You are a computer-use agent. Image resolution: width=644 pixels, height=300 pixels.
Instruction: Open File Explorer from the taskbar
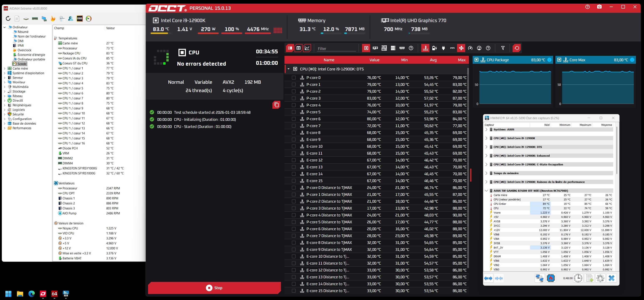point(20,294)
